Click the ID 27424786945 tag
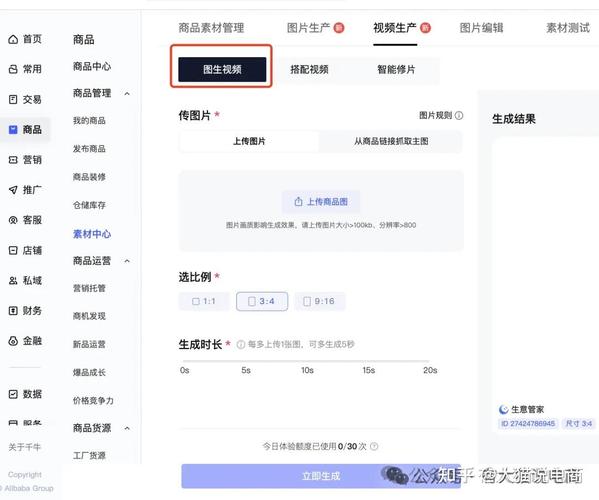 [x=528, y=424]
